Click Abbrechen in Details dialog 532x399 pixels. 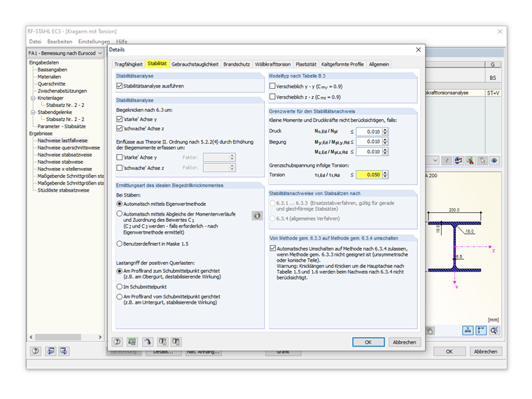(x=405, y=342)
